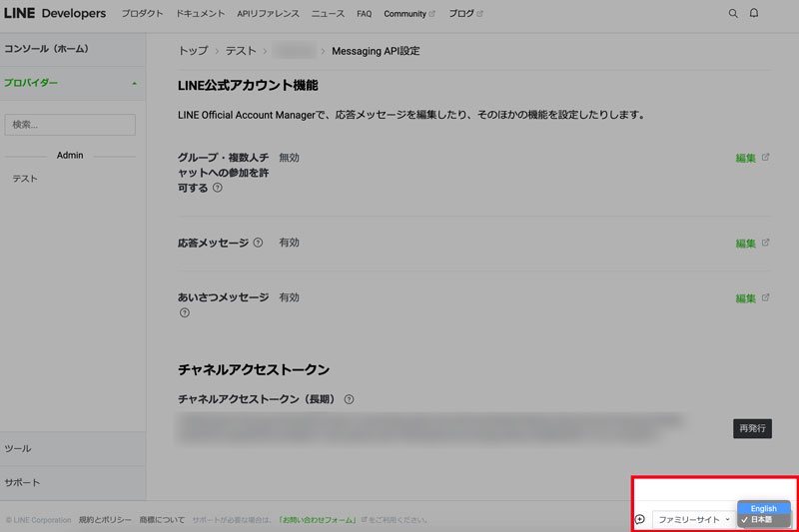Image resolution: width=799 pixels, height=532 pixels.
Task: Select 日本語 in language menu
Action: (764, 519)
